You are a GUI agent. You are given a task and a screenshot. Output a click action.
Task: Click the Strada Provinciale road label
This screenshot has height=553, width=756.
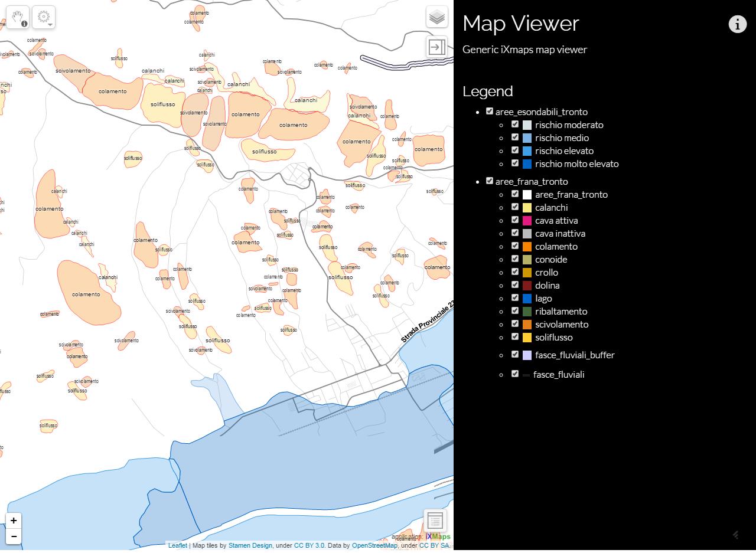427,323
